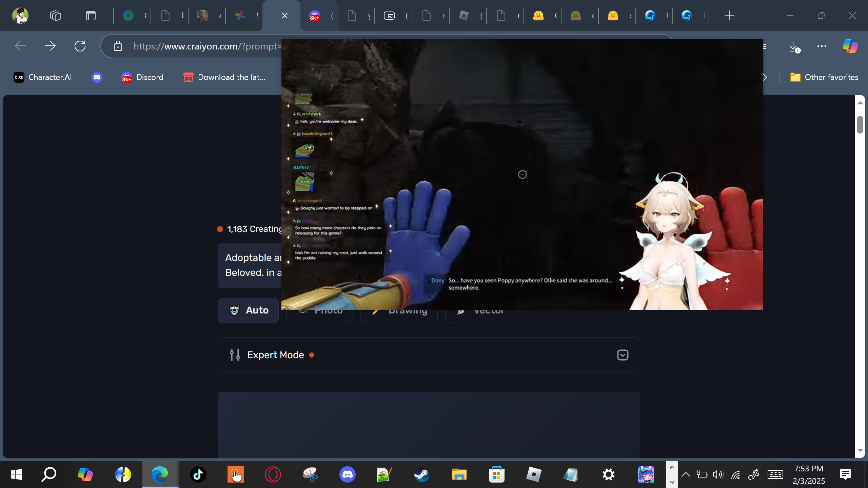The height and width of the screenshot is (488, 868).
Task: Open Windows taskbar Search
Action: tap(49, 474)
